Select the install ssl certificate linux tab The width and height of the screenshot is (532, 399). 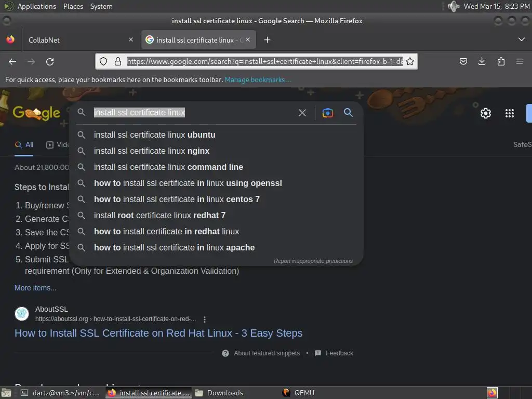point(199,40)
